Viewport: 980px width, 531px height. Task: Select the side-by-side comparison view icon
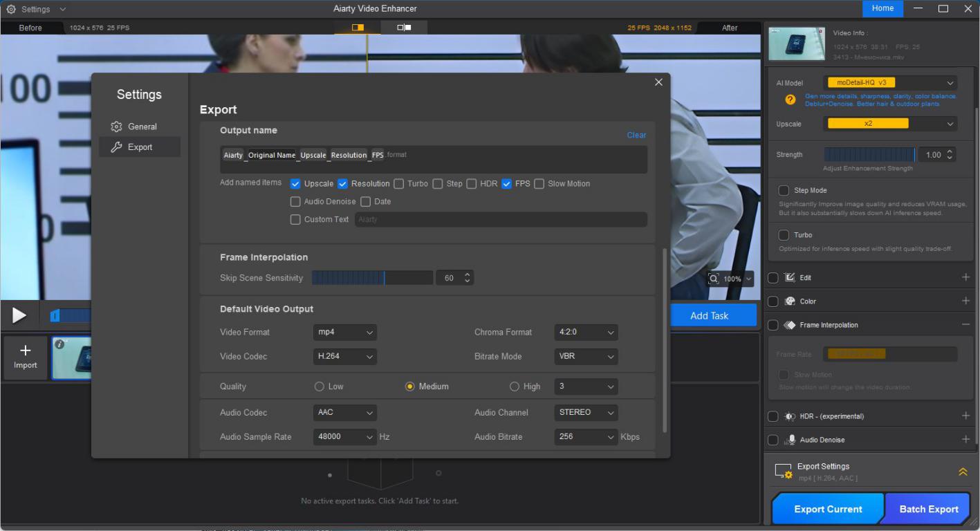coord(404,28)
